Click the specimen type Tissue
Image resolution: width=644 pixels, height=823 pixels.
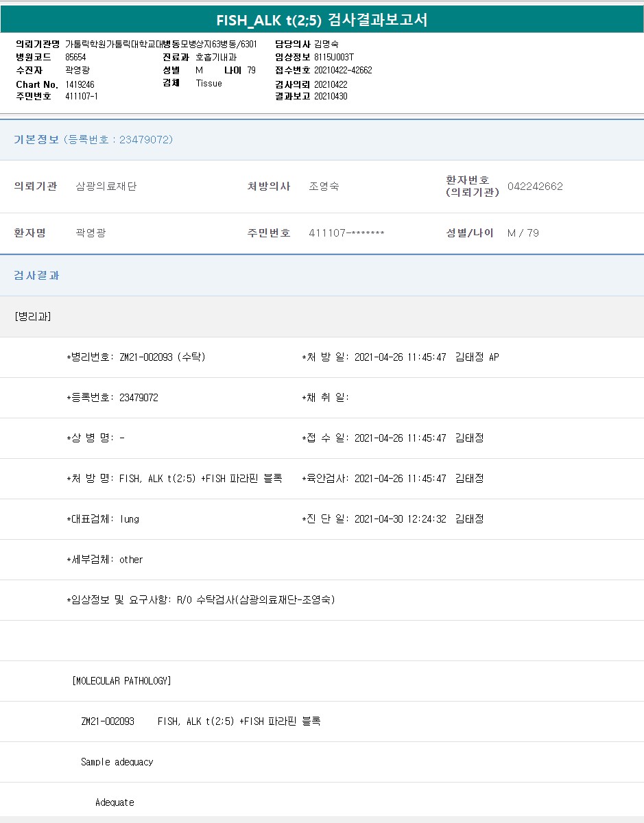coord(208,83)
